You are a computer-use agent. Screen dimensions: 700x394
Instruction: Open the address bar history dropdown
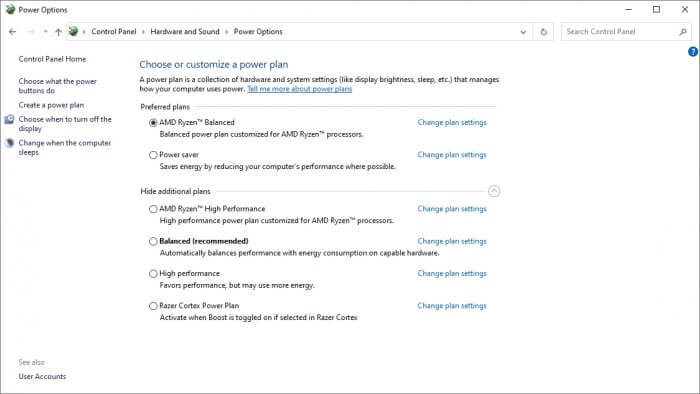(x=523, y=32)
